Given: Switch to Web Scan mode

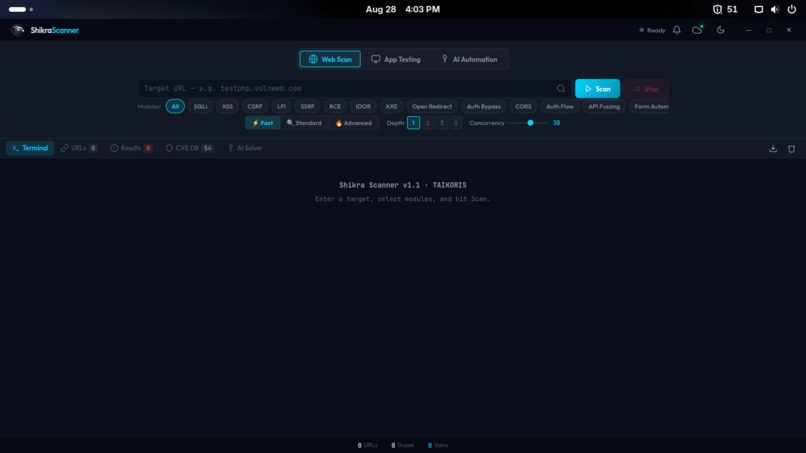Looking at the screenshot, I should click(x=330, y=59).
